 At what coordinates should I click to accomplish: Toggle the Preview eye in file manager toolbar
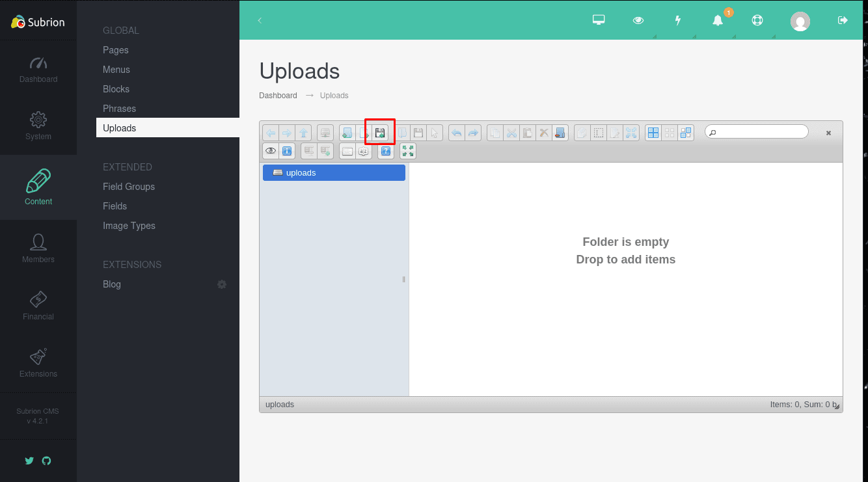click(x=271, y=151)
